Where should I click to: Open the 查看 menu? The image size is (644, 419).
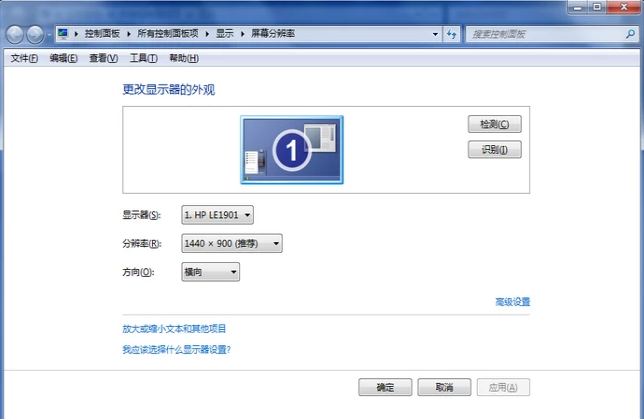point(103,58)
